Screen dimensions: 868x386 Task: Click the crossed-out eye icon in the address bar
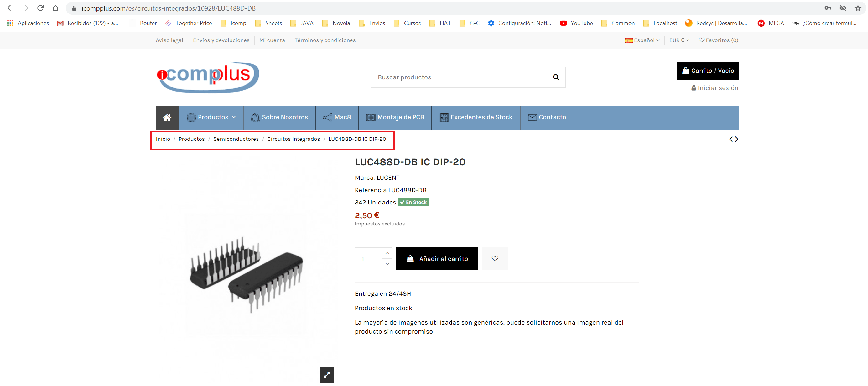pyautogui.click(x=843, y=8)
